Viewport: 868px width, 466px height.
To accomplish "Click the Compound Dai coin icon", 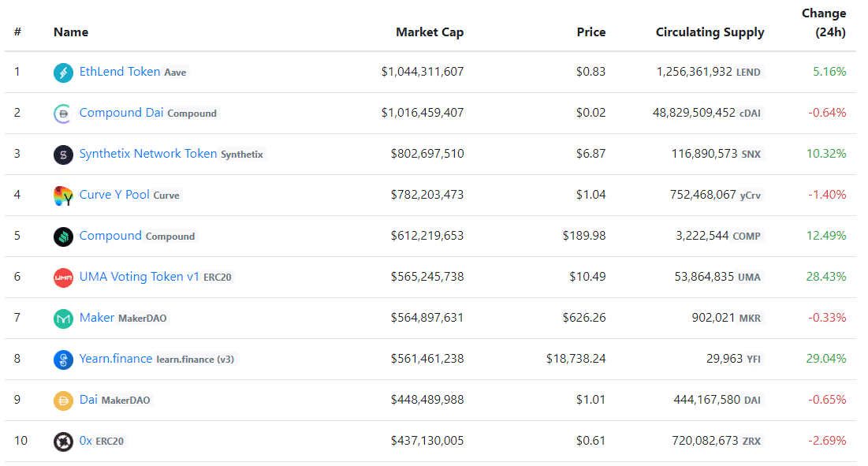I will (x=63, y=114).
